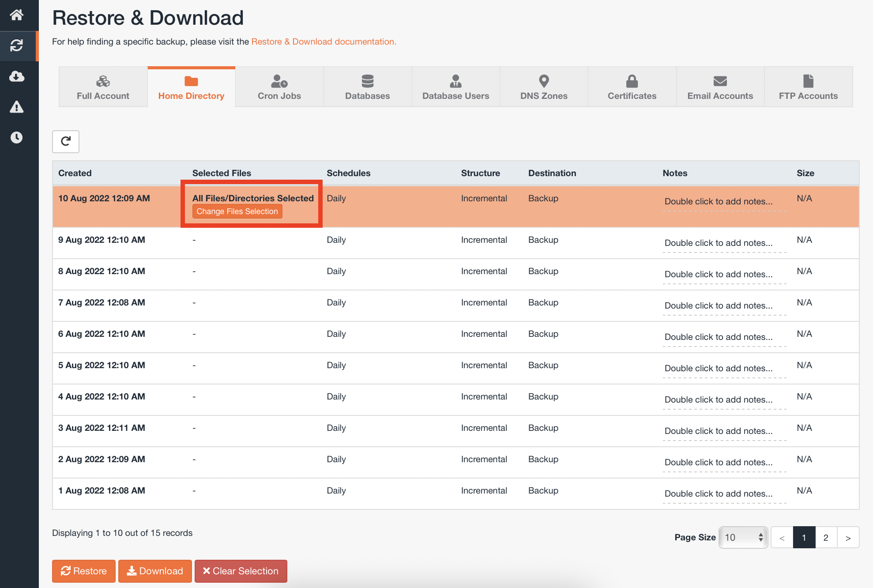This screenshot has width=873, height=588.
Task: Open the cloud download icon in the sidebar
Action: tap(17, 76)
